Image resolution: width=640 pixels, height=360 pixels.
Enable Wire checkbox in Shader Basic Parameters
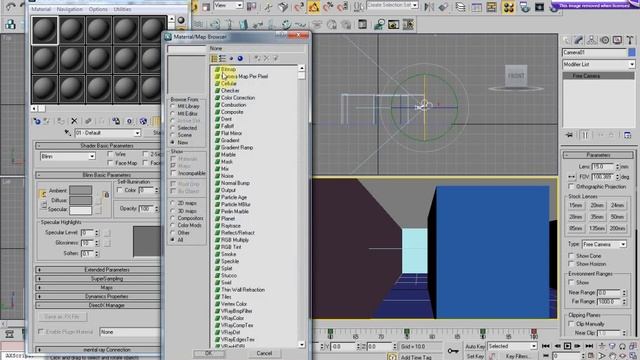[x=110, y=154]
